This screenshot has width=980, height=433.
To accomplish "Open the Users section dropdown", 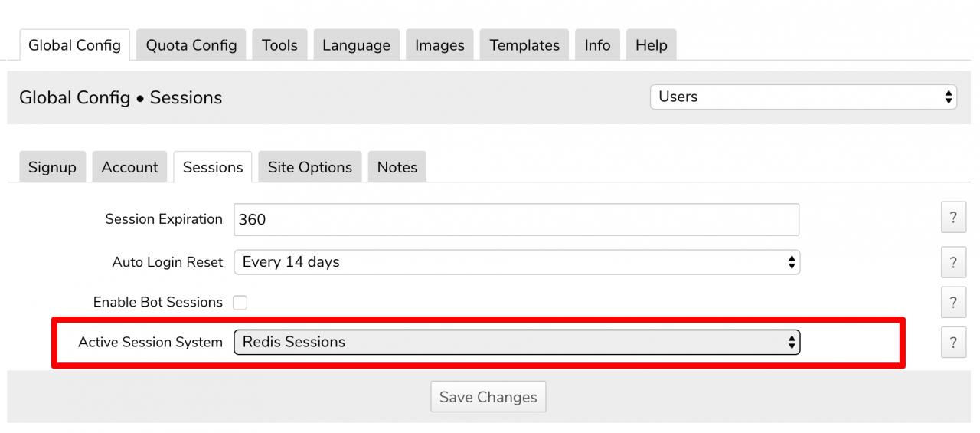I will coord(803,97).
